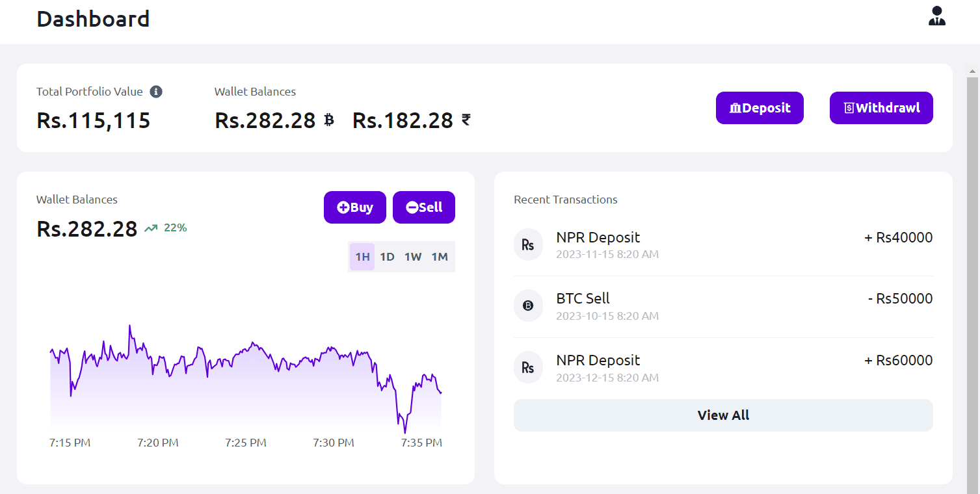The image size is (980, 494).
Task: Click the green upward trend arrow near 22%
Action: [152, 227]
